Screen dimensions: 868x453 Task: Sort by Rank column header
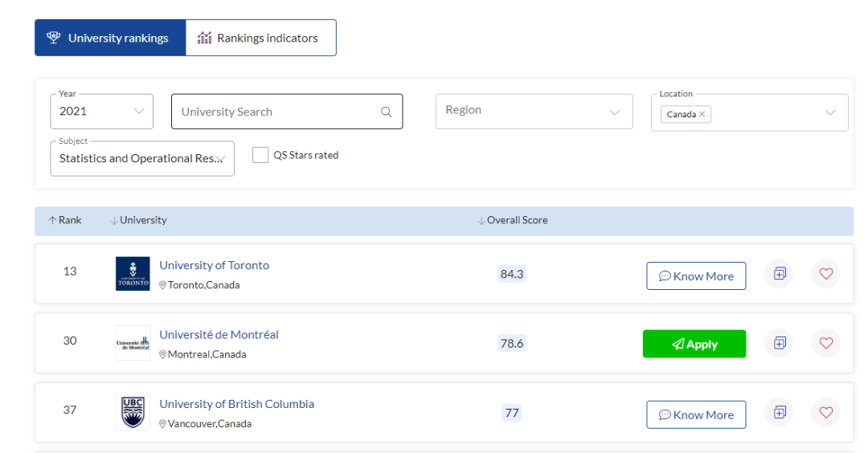pyautogui.click(x=65, y=220)
